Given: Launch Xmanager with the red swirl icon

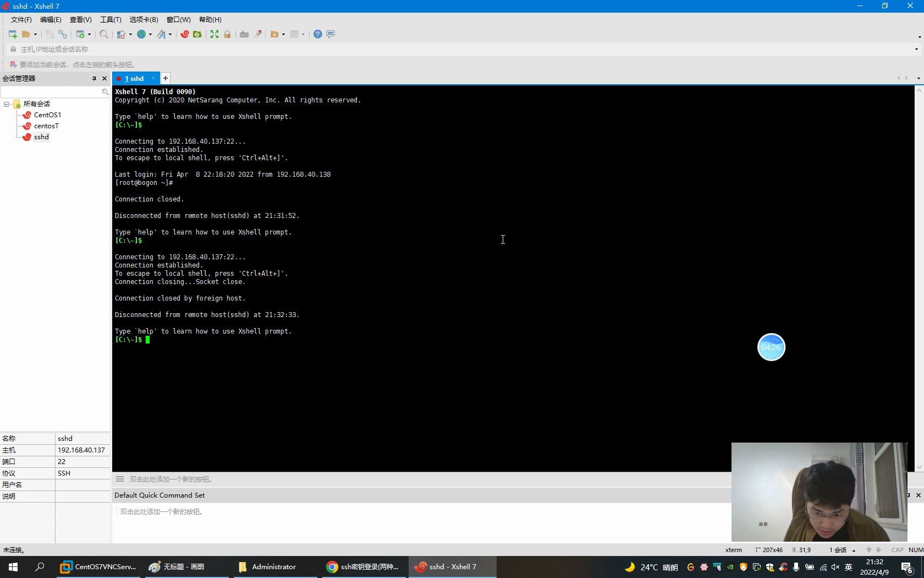Looking at the screenshot, I should pyautogui.click(x=185, y=34).
